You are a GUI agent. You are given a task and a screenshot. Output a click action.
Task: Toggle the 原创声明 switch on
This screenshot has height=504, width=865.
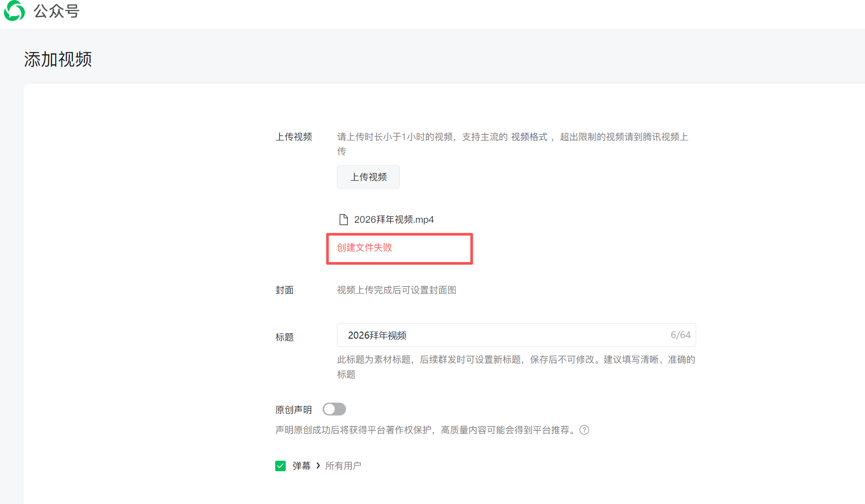pyautogui.click(x=334, y=409)
